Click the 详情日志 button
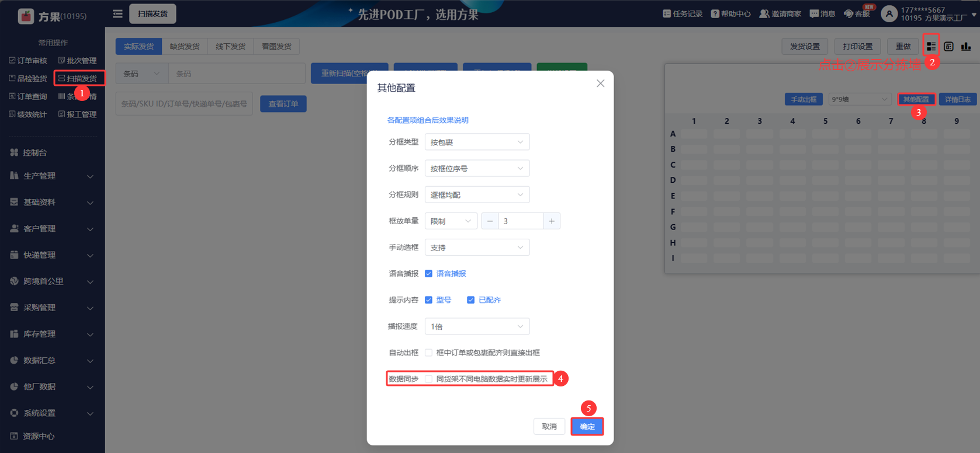This screenshot has height=453, width=980. [958, 99]
